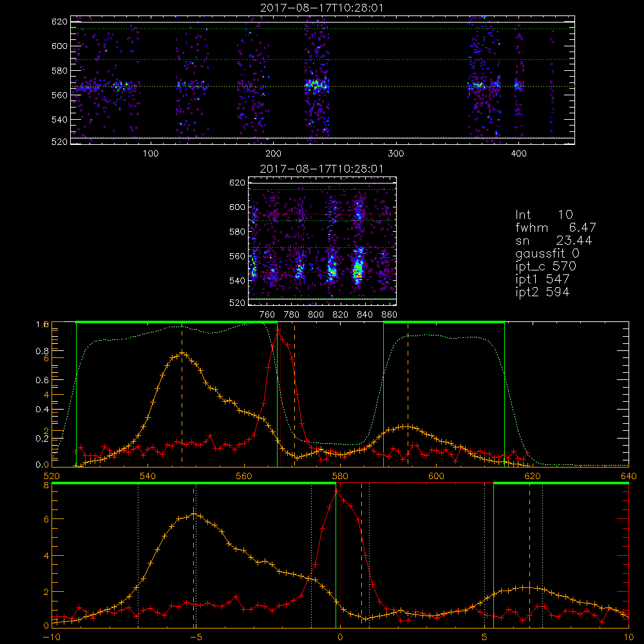644x644 pixels.
Task: Click x-axis label 840 on middle panel
Action: [365, 315]
